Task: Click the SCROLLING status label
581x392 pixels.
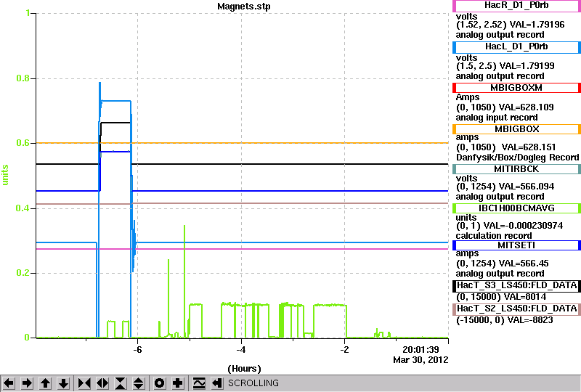Action: [x=253, y=383]
